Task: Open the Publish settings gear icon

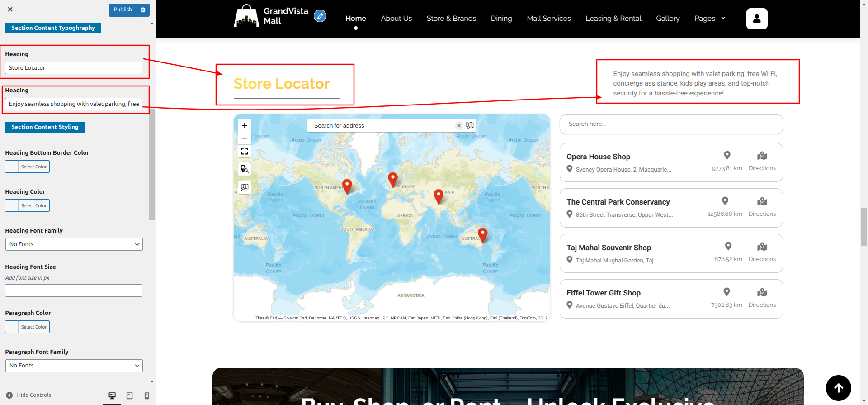Action: click(143, 10)
